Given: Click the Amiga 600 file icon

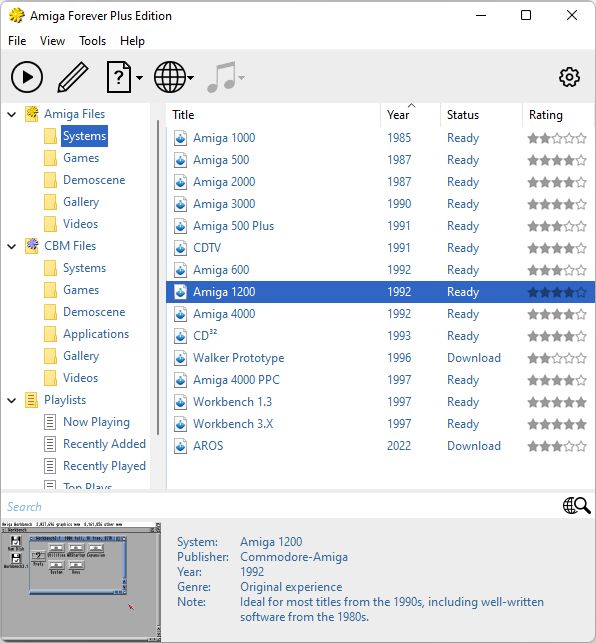Looking at the screenshot, I should 180,270.
